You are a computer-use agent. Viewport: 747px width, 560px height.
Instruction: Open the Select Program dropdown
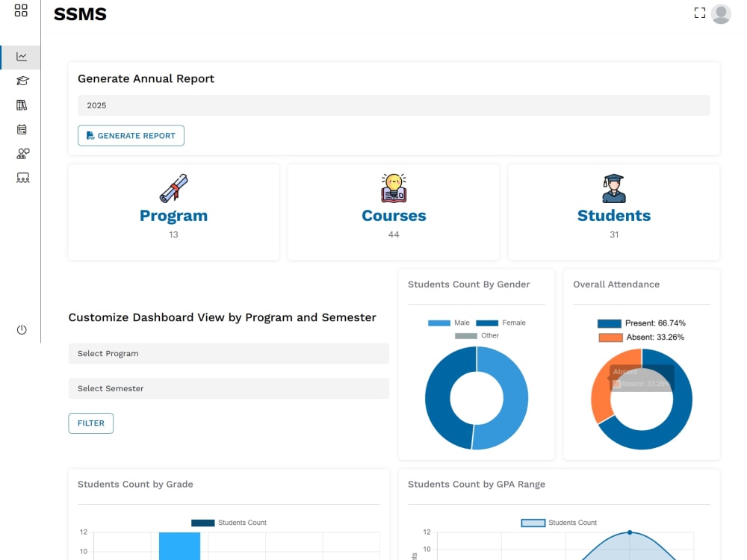pyautogui.click(x=229, y=353)
